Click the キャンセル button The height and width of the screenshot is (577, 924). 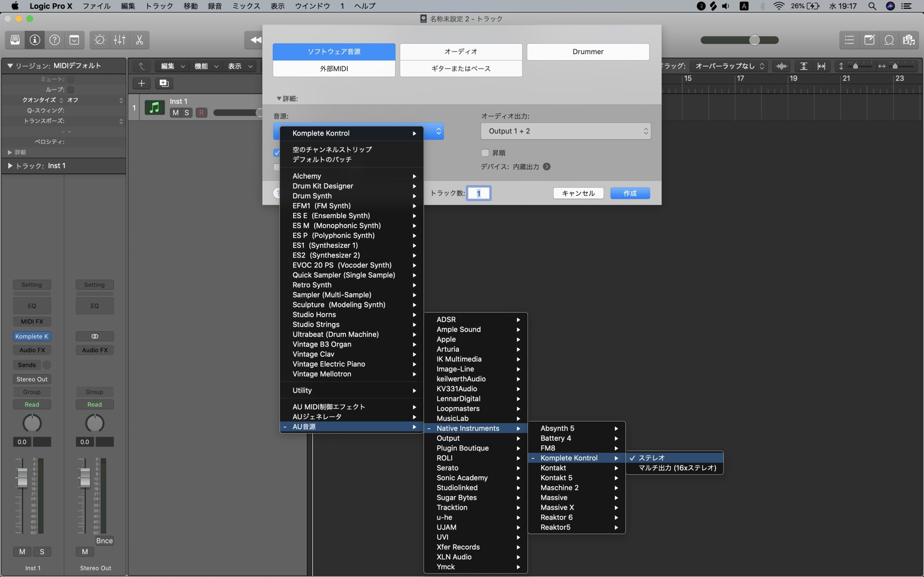pyautogui.click(x=578, y=193)
